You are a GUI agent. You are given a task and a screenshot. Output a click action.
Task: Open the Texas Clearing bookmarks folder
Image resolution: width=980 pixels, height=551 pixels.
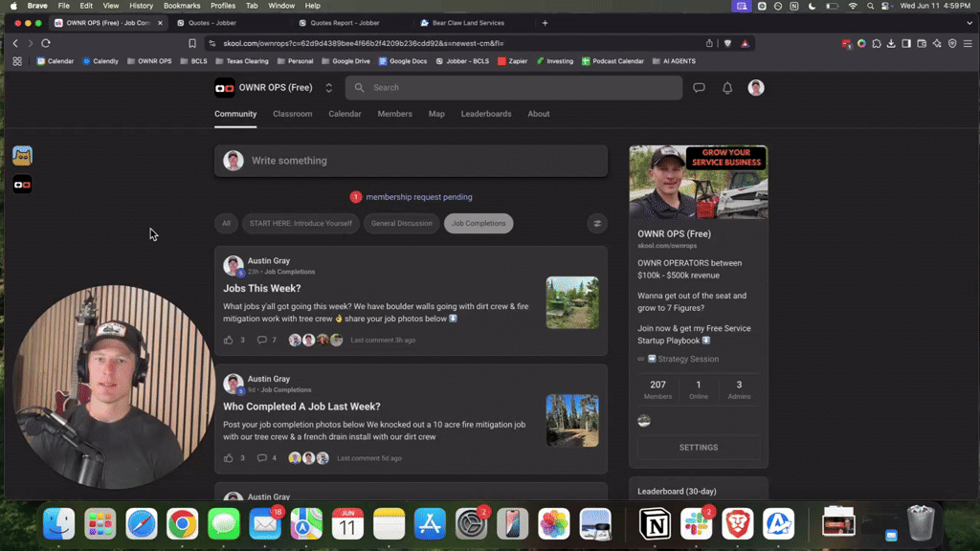coord(242,61)
